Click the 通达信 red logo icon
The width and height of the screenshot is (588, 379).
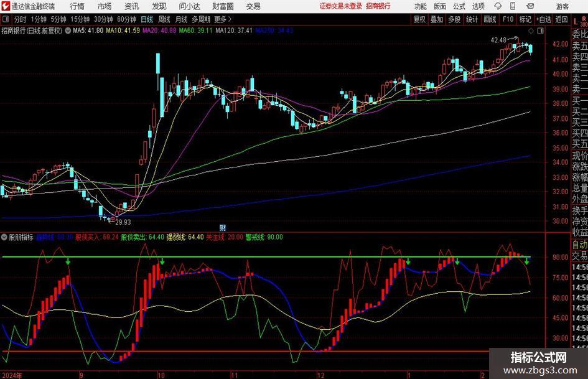(6, 6)
